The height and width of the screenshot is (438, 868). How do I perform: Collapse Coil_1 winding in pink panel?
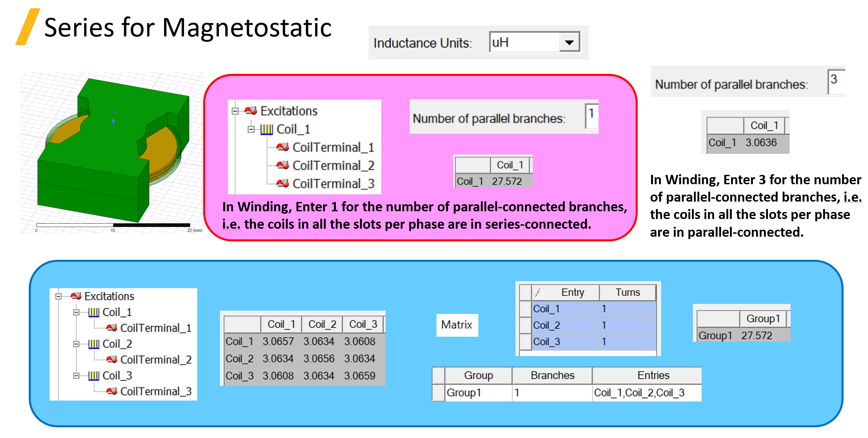pyautogui.click(x=251, y=129)
